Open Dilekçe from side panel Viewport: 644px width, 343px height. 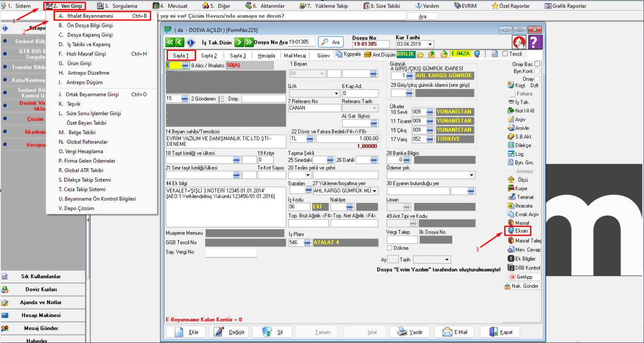519,145
